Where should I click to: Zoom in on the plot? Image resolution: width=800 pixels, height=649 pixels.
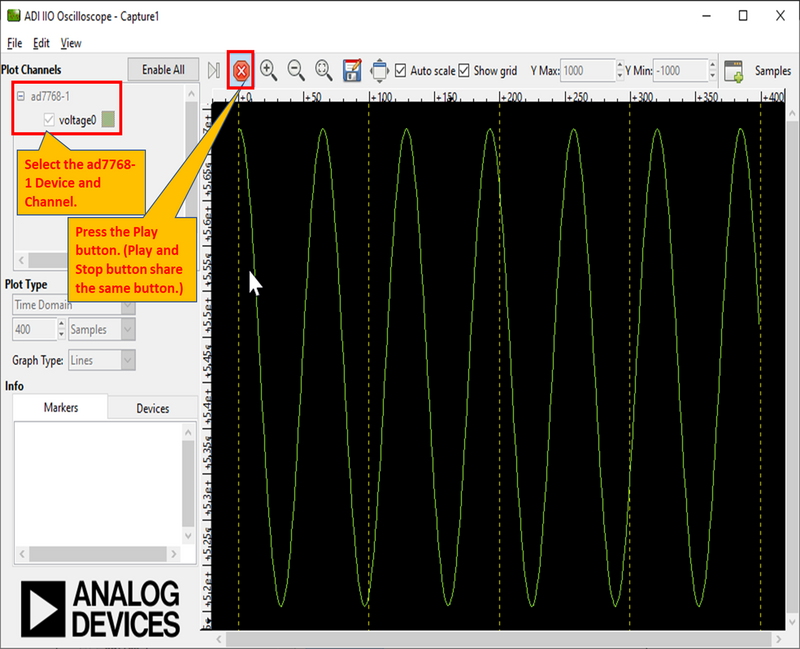[x=269, y=70]
